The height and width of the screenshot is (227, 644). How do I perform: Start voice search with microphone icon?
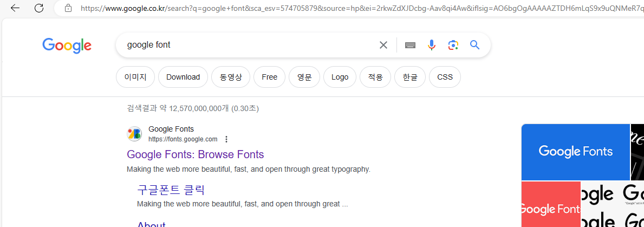431,45
